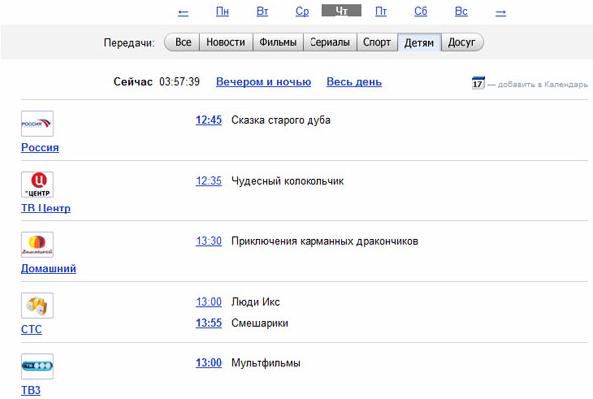Screen dimensions: 593x399
Task: Filter programs by Спорт
Action: [x=377, y=42]
